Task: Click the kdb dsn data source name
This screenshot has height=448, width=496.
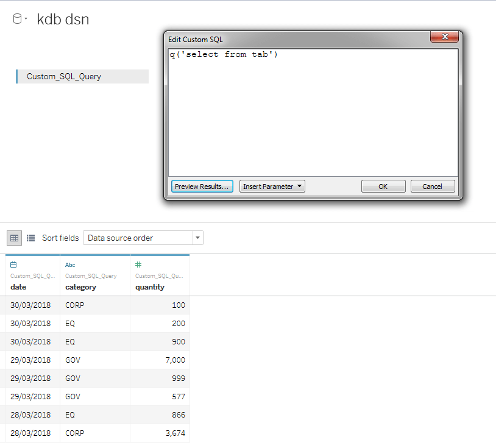Action: pyautogui.click(x=63, y=19)
